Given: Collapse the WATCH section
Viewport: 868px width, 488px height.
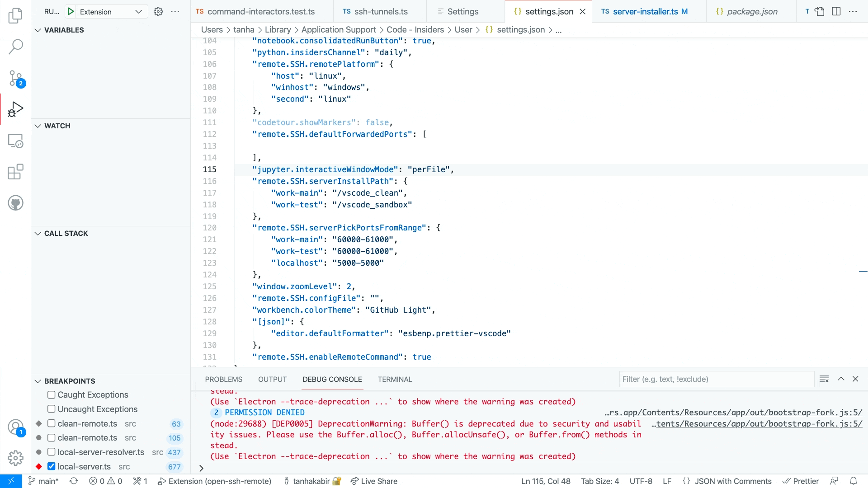Looking at the screenshot, I should [110, 126].
